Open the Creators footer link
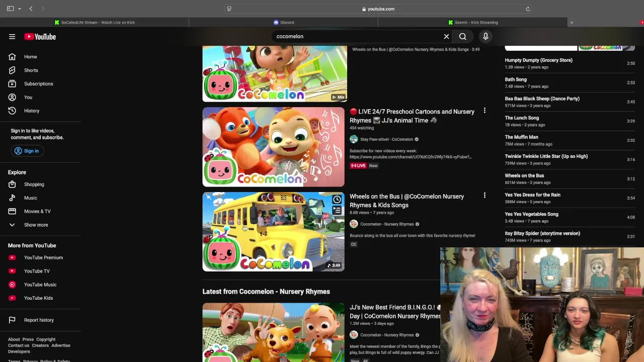 [x=40, y=345]
